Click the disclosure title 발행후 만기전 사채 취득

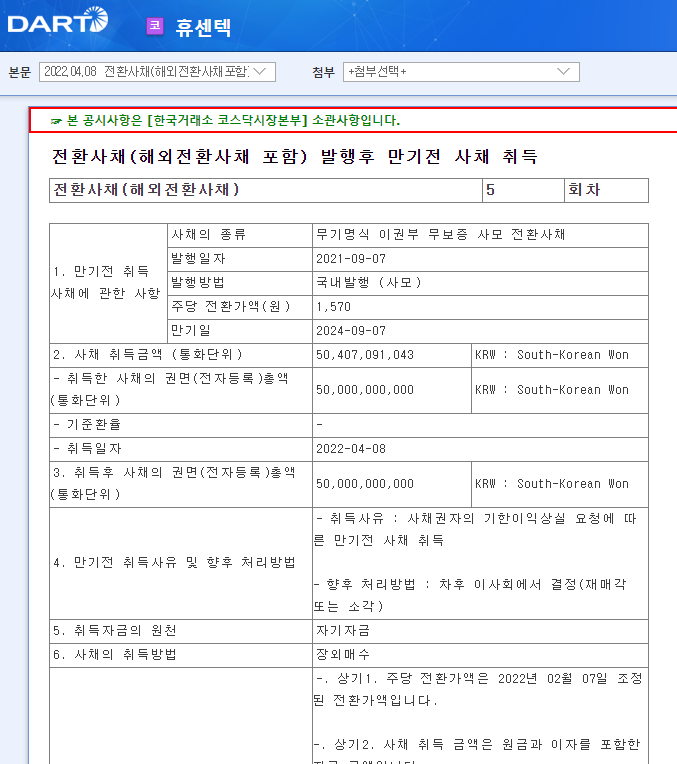[x=429, y=156]
